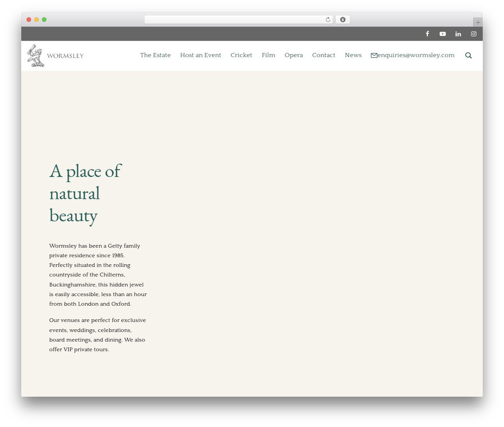Open the Opera menu item
The width and height of the screenshot is (504, 427).
(x=294, y=55)
